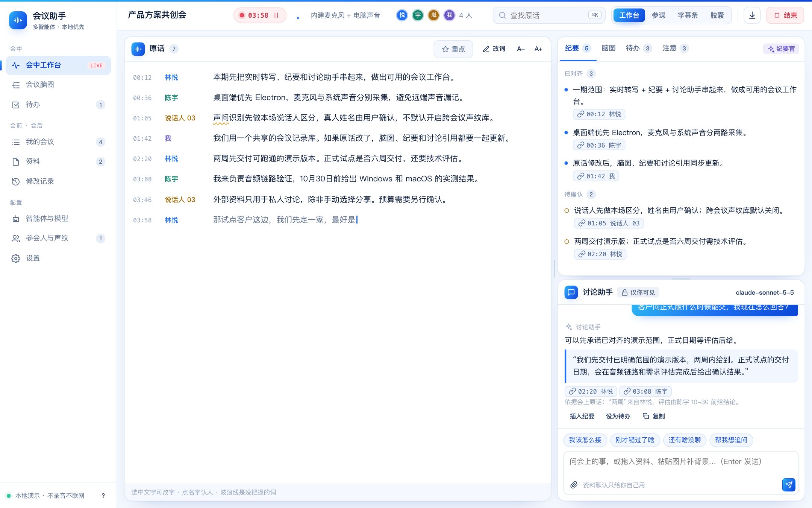The height and width of the screenshot is (508, 812).
Task: Click 刚才错过了啥 quick prompt
Action: (635, 440)
